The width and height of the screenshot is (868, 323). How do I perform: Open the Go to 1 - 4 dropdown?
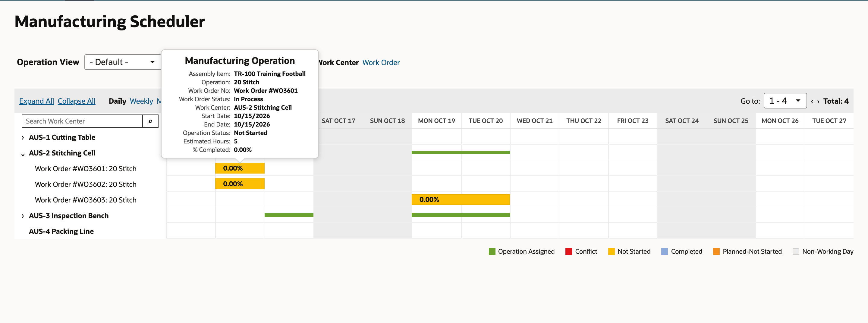coord(785,101)
